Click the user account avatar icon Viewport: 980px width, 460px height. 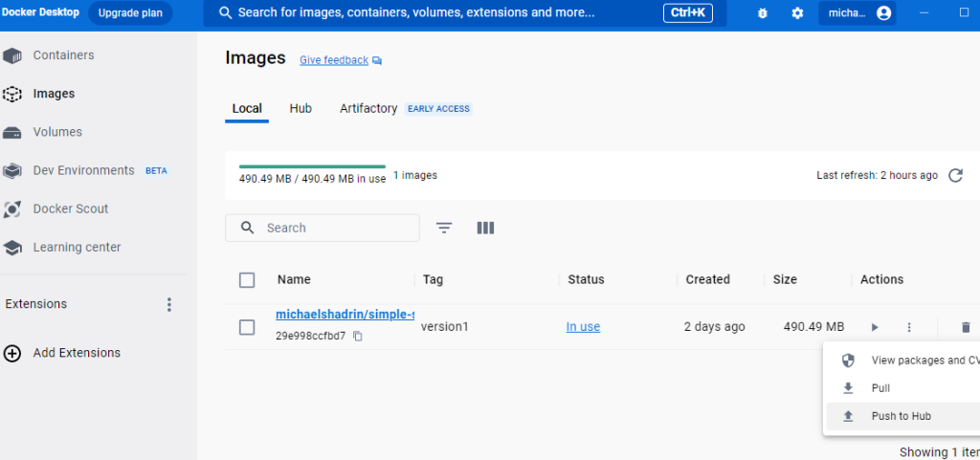point(883,13)
